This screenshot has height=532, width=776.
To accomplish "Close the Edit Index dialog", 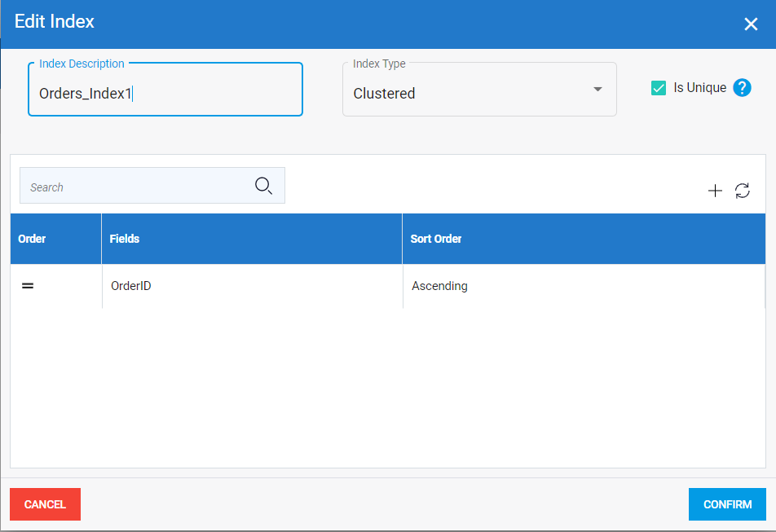I will tap(751, 24).
